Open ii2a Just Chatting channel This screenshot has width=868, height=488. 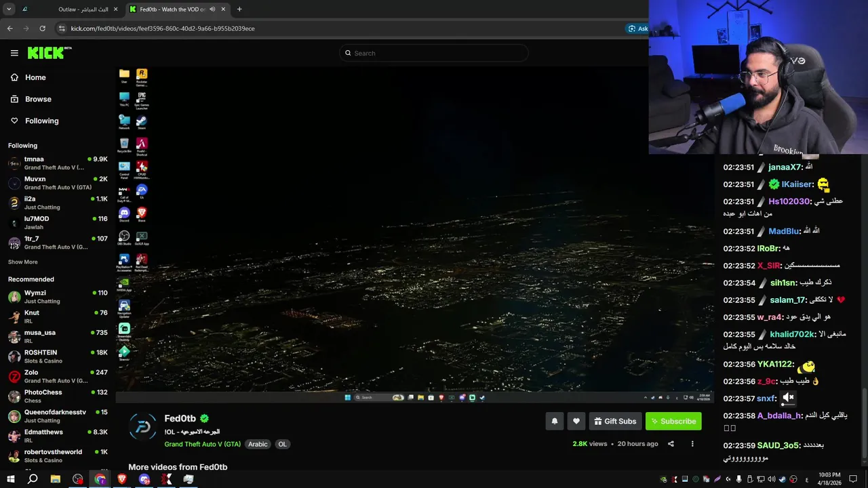coord(58,203)
